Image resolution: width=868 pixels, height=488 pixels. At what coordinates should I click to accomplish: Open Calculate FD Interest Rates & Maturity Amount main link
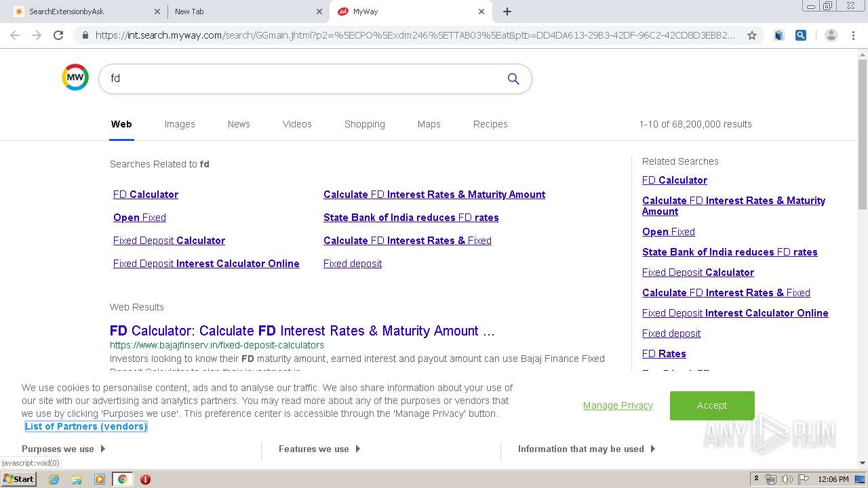pos(434,195)
